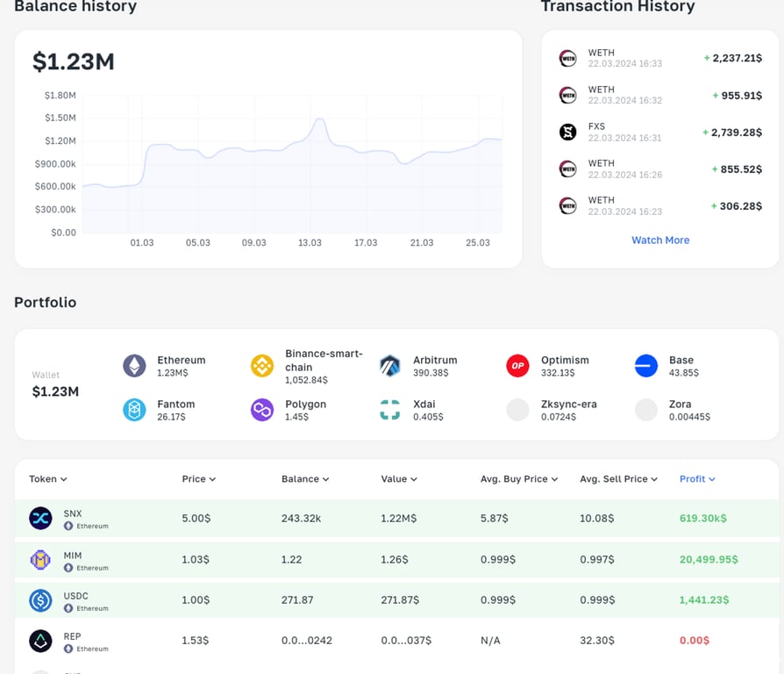The image size is (784, 674).
Task: Click Watch More link
Action: (x=660, y=240)
